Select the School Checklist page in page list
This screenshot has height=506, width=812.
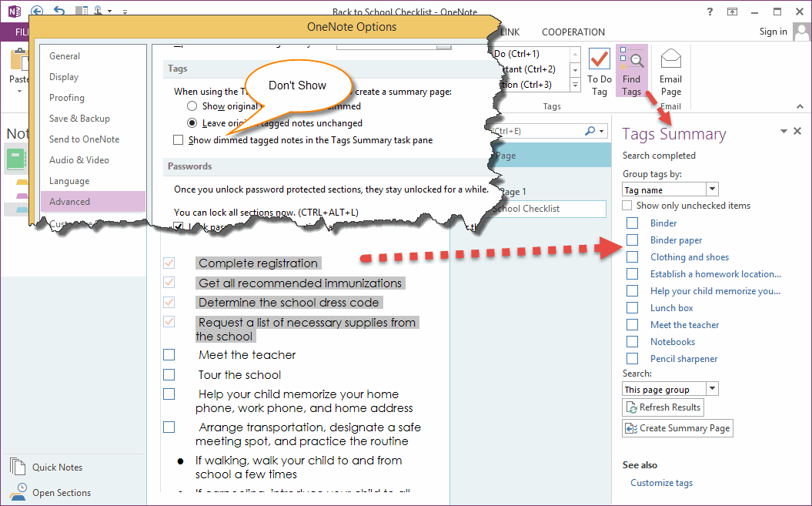coord(549,209)
